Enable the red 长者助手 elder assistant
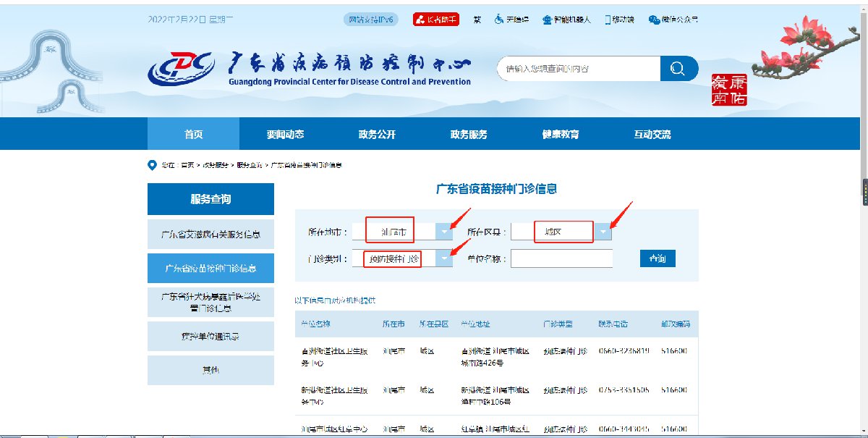Image resolution: width=868 pixels, height=438 pixels. (x=436, y=20)
